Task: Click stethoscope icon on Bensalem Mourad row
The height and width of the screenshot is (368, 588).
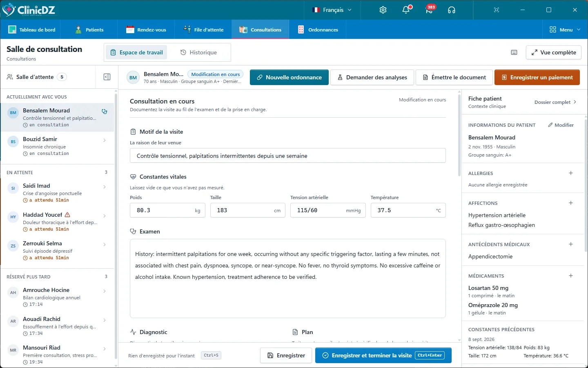Action: 105,111
